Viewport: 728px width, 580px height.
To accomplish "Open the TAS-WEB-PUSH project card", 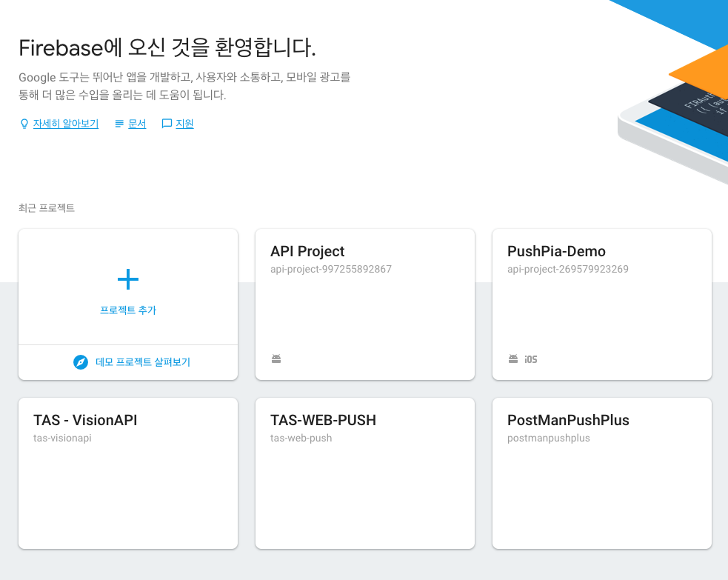I will (x=365, y=473).
